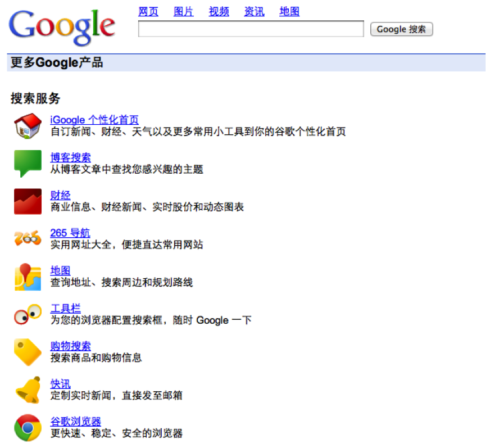
Task: Click the toolbar googly eyes icon
Action: coord(28,314)
